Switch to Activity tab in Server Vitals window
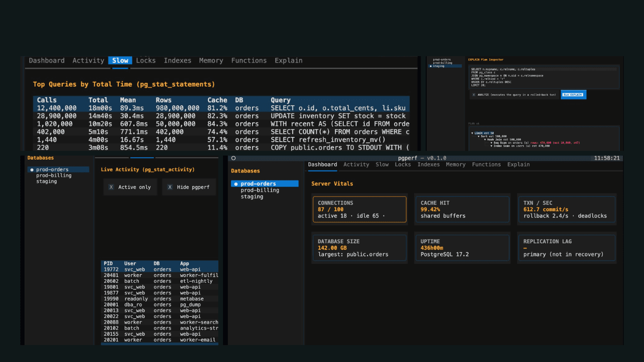This screenshot has width=644, height=362. [x=356, y=165]
